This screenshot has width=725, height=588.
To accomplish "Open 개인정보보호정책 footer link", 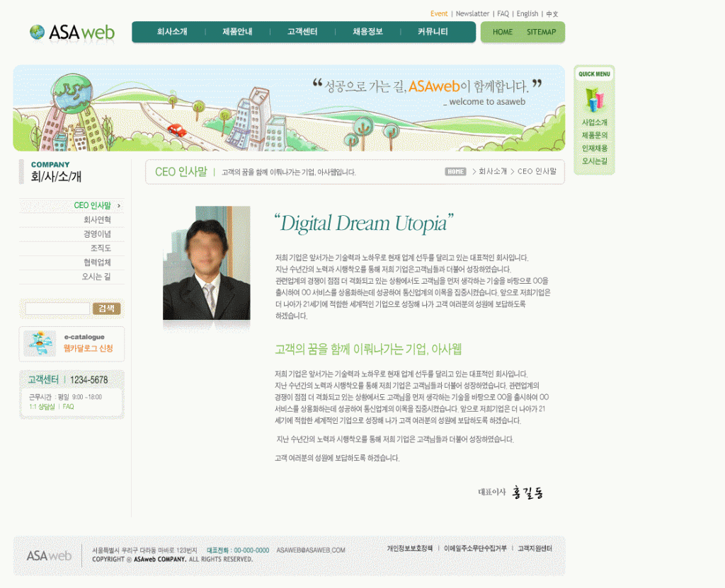I will pyautogui.click(x=409, y=548).
